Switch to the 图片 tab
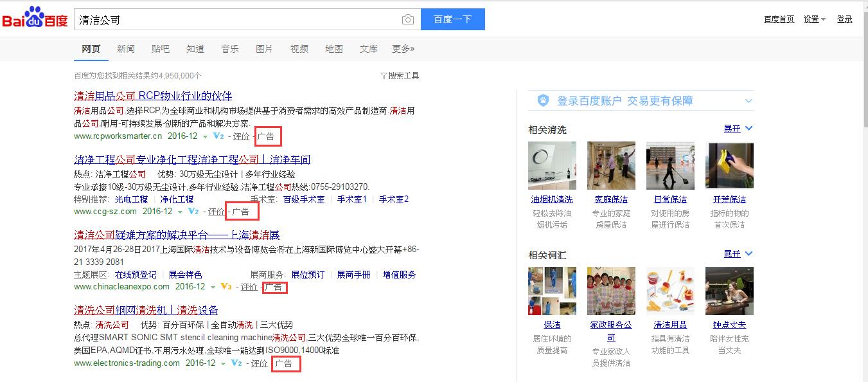 pyautogui.click(x=264, y=49)
